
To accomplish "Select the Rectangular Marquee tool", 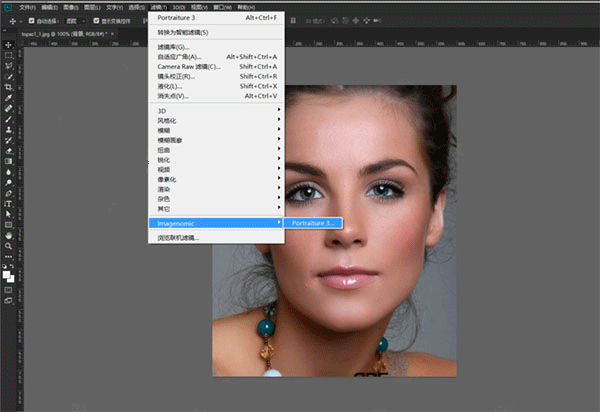I will (x=8, y=56).
